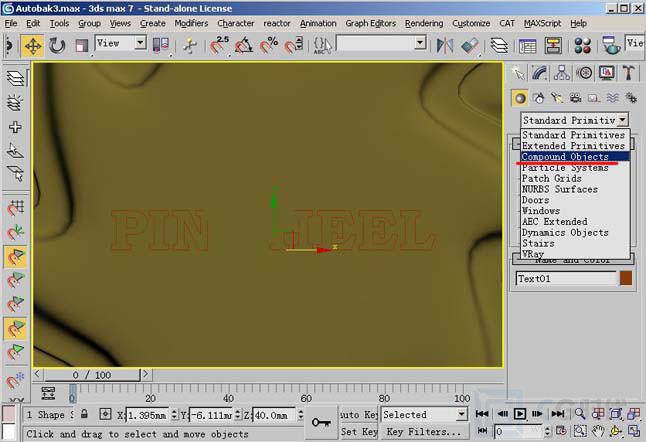Open the File menu
646x442 pixels.
tap(11, 23)
